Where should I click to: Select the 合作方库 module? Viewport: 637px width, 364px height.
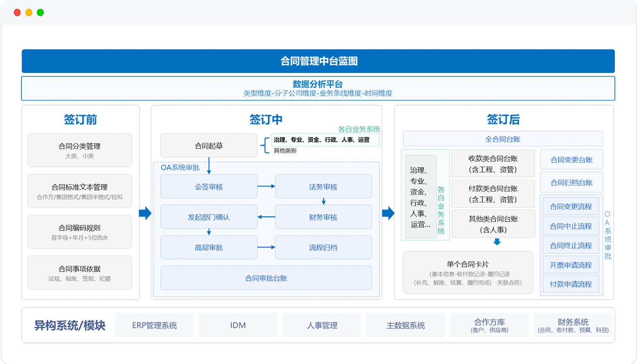(x=490, y=325)
